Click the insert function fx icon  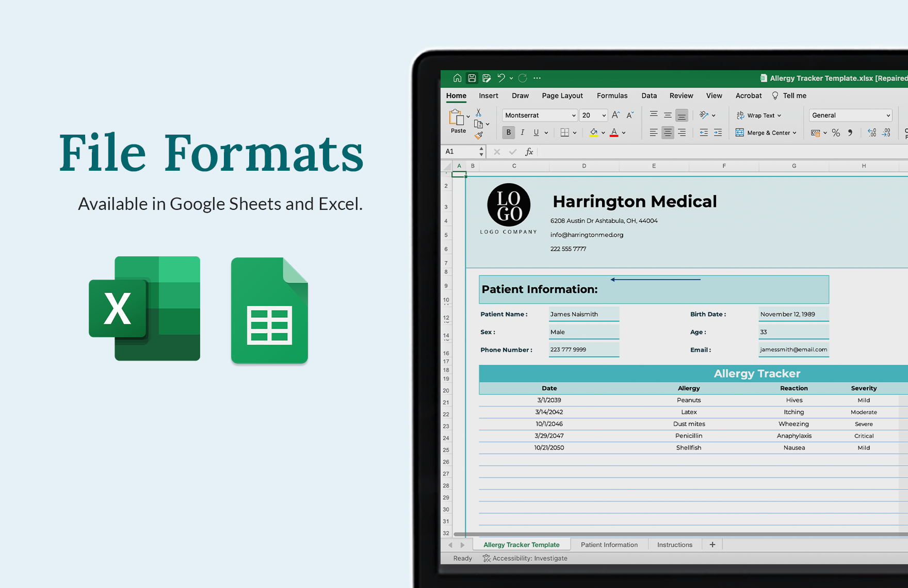coord(529,152)
